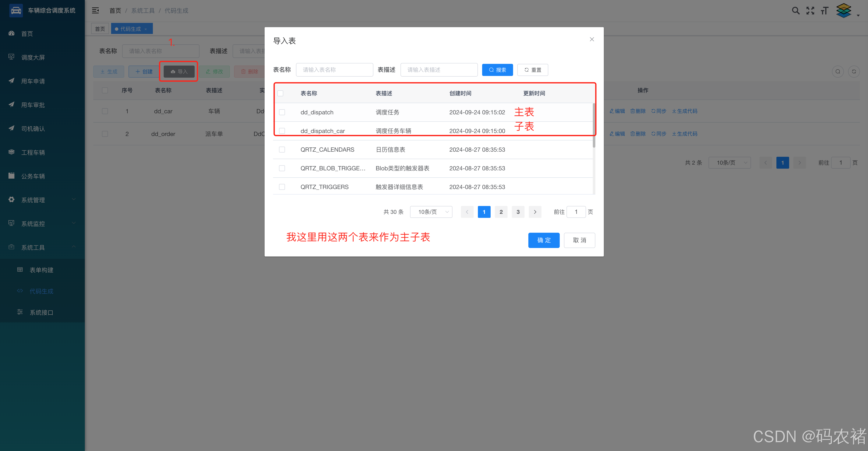Image resolution: width=868 pixels, height=451 pixels.
Task: Focus the dialog 前往 page number field
Action: tap(576, 212)
